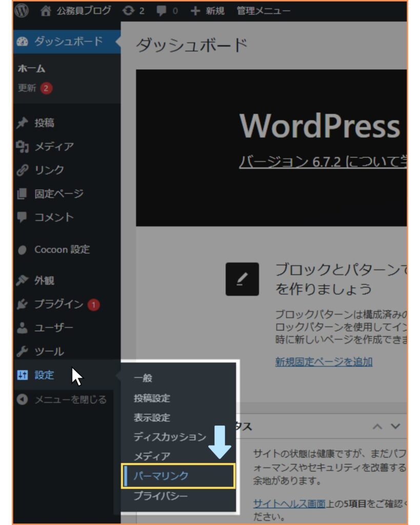Click the red 1 badge beside プラグイン
This screenshot has height=525, width=420.
94,305
